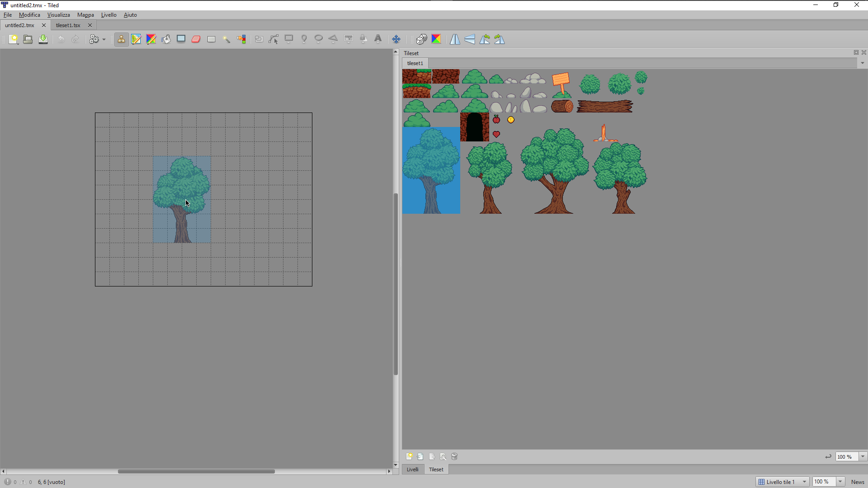
Task: Select the Rectangular Selection tool
Action: click(x=211, y=39)
